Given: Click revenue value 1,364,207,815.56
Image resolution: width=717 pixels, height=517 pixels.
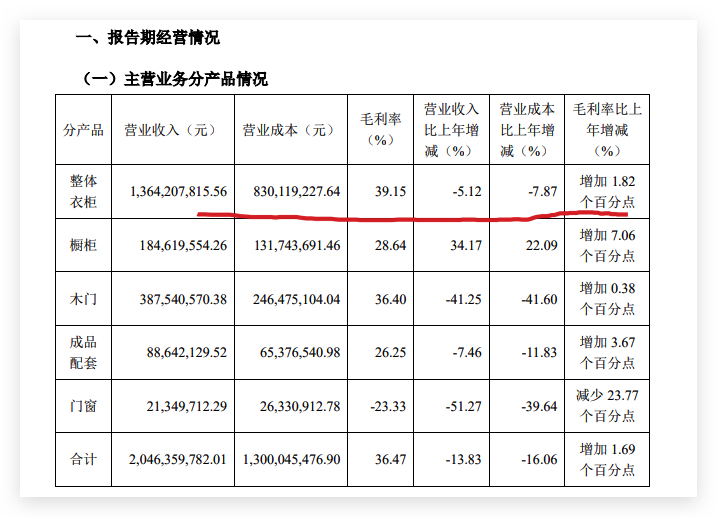Looking at the screenshot, I should coord(179,191).
